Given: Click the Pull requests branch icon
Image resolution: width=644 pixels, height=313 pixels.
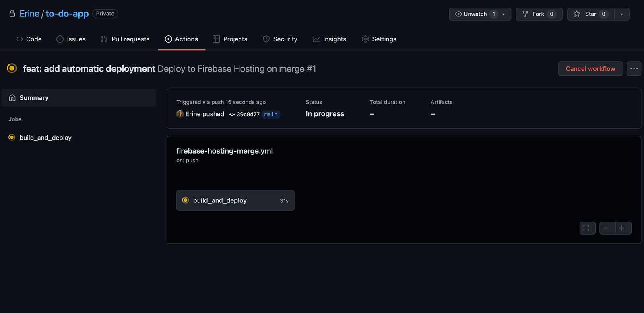Looking at the screenshot, I should pos(104,39).
